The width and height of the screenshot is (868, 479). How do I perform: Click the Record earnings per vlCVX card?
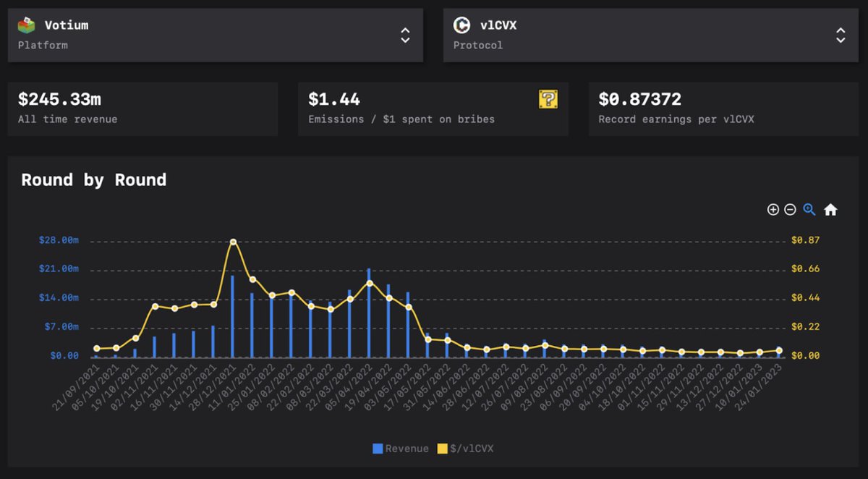point(723,109)
